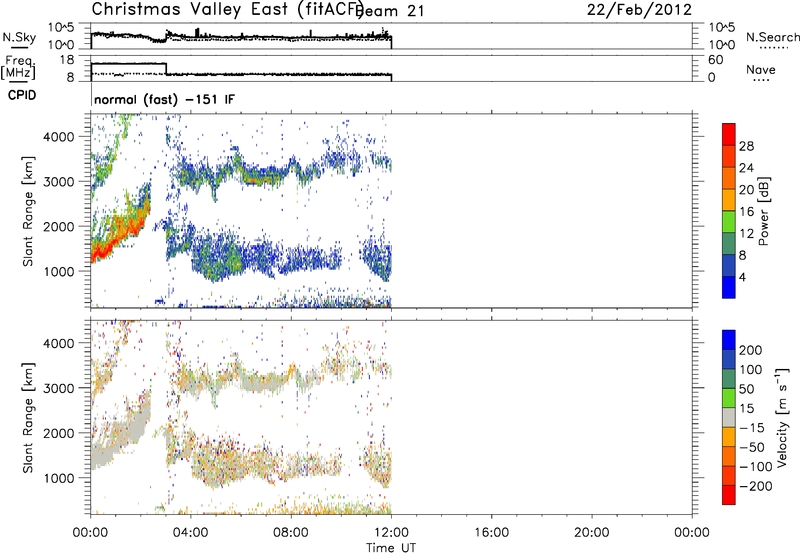Click the '04:00' time axis tick label
The height and width of the screenshot is (554, 800).
(x=190, y=533)
